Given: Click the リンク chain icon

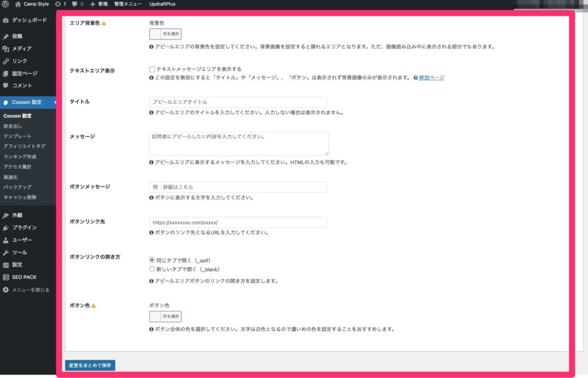Looking at the screenshot, I should pos(6,61).
